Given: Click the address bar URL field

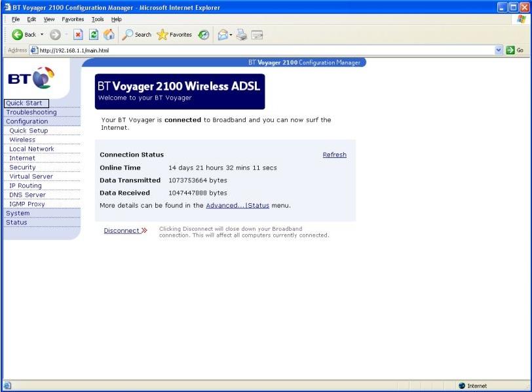Looking at the screenshot, I should (266, 50).
